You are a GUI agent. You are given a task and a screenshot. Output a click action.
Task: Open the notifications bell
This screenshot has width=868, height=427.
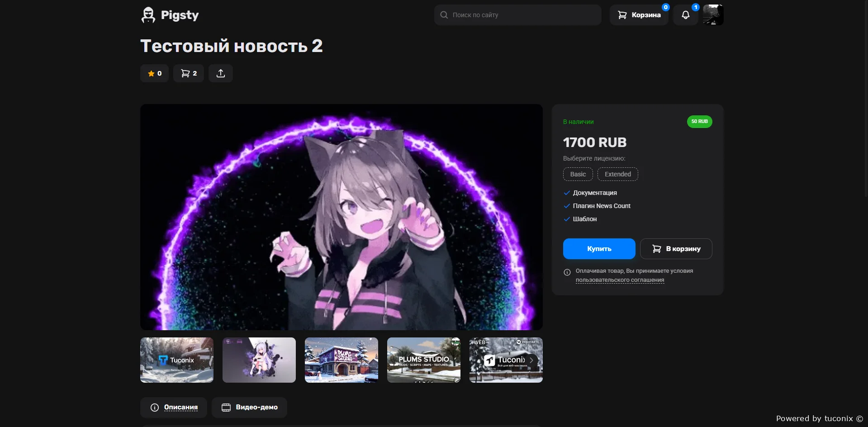click(x=685, y=15)
